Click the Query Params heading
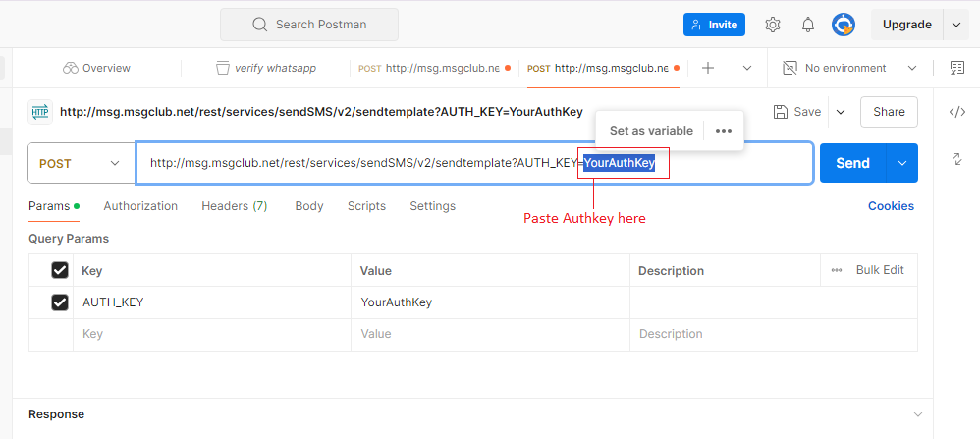The width and height of the screenshot is (980, 439). pyautogui.click(x=69, y=239)
